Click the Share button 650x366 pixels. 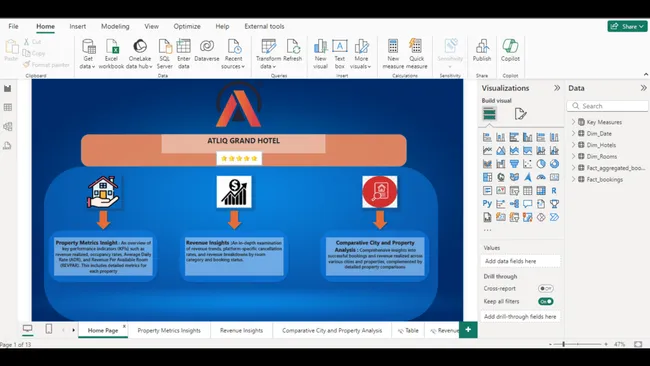[x=628, y=26]
